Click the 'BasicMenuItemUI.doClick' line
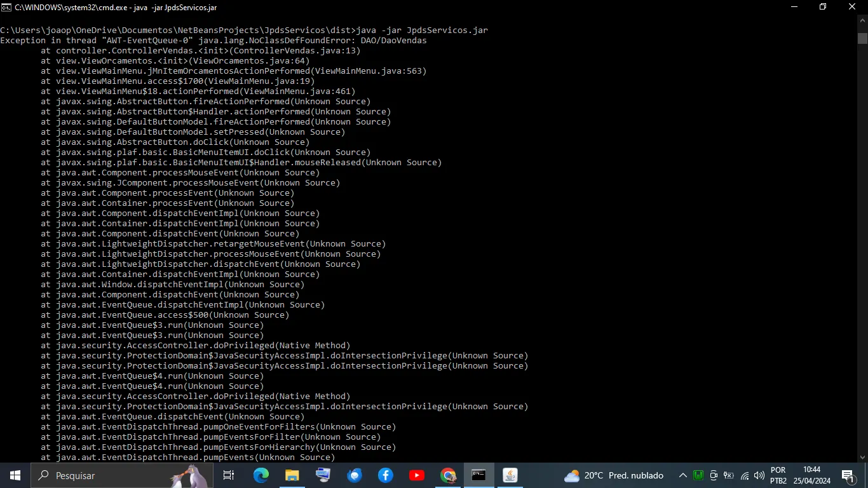868x488 pixels. coord(206,152)
